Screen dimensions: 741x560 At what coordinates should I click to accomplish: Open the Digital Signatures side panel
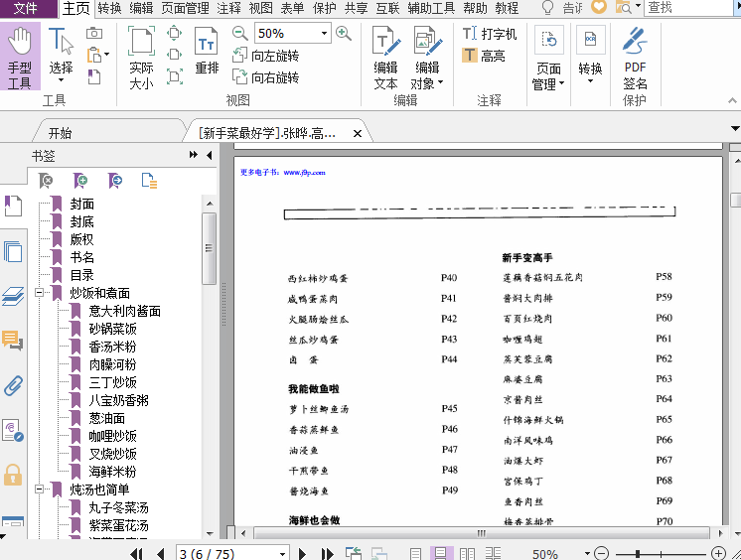13,431
